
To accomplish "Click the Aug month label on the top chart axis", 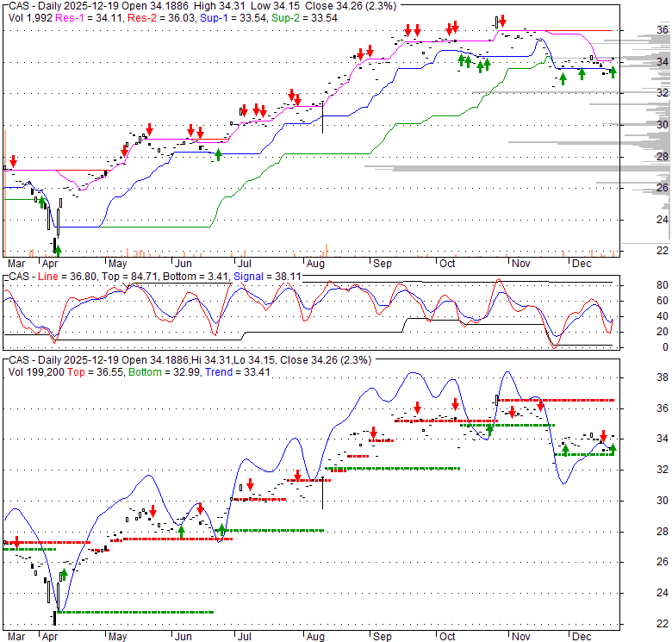I will [316, 262].
